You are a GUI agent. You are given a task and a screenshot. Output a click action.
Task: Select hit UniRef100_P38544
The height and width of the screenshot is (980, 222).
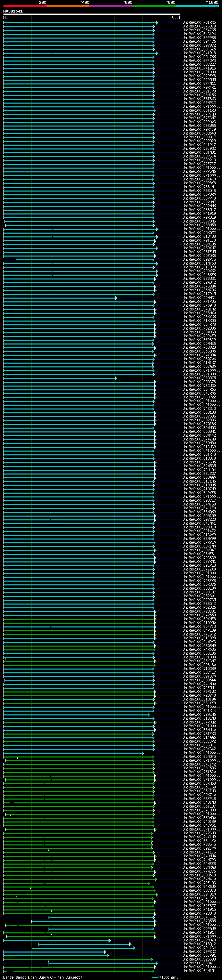tap(199, 680)
